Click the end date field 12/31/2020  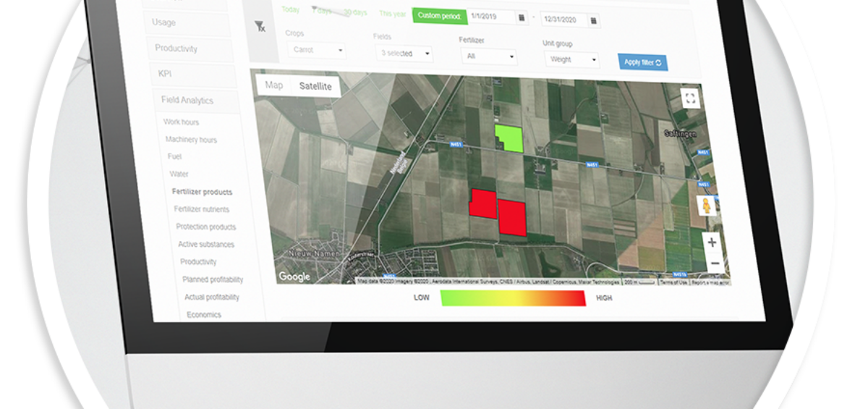(564, 20)
